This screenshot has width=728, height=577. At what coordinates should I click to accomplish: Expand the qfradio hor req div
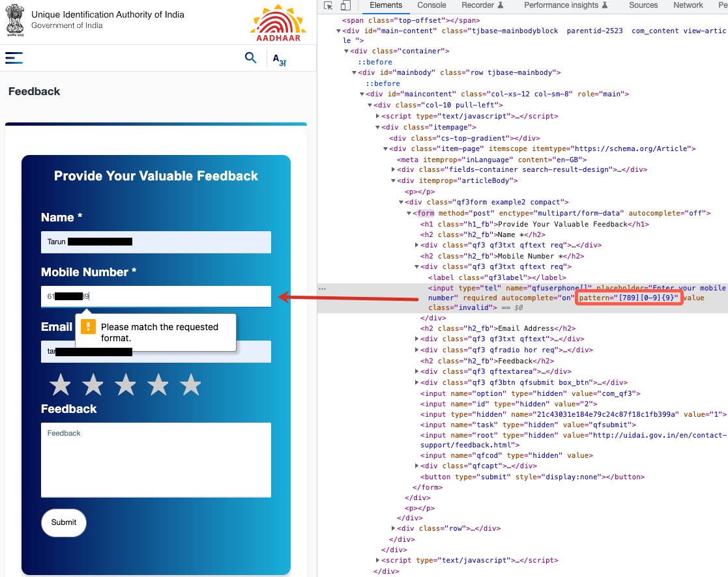click(x=416, y=350)
